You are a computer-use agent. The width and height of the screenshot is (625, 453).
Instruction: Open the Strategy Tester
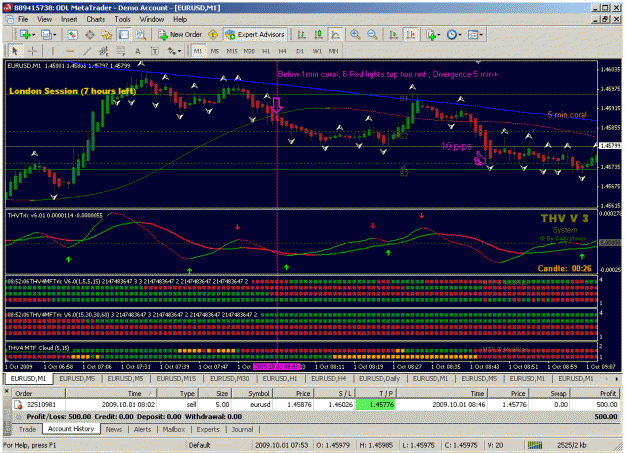(x=140, y=35)
